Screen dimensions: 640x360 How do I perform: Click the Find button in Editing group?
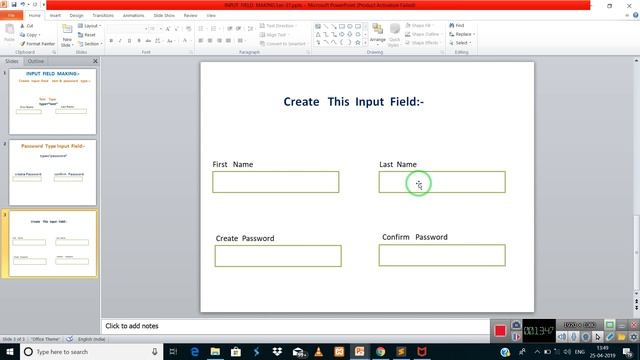click(x=457, y=25)
